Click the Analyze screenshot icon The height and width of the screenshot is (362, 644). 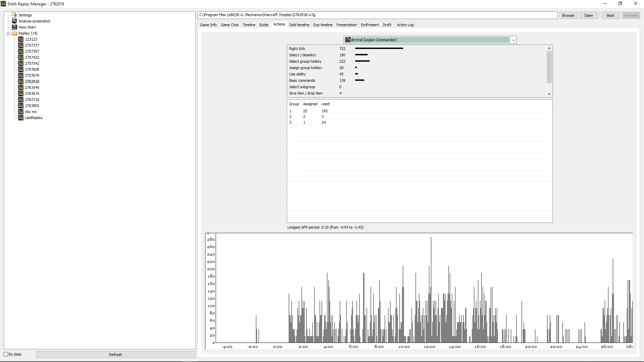click(x=14, y=21)
